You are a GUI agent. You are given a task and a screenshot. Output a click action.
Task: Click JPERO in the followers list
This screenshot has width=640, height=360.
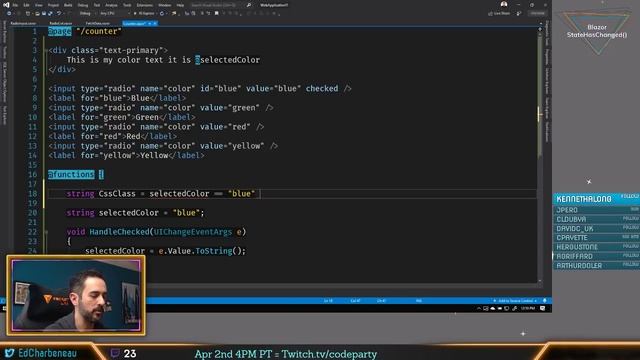(567, 210)
